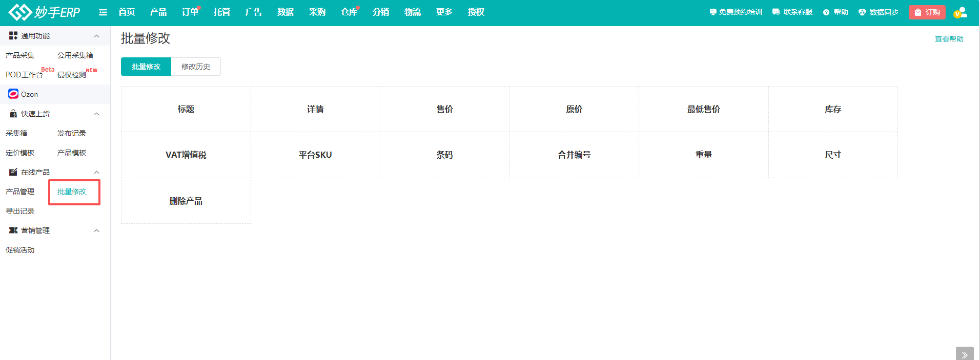Open the 授权 top menu
This screenshot has height=360, width=980.
(476, 12)
